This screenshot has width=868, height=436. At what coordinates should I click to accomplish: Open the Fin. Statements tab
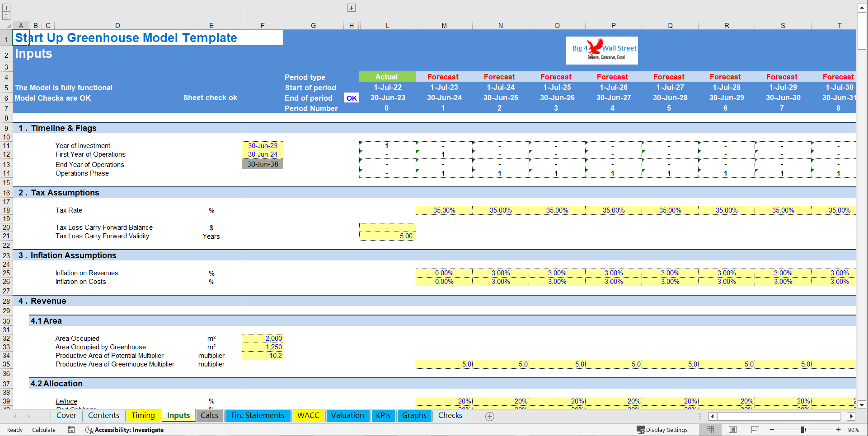pyautogui.click(x=258, y=416)
